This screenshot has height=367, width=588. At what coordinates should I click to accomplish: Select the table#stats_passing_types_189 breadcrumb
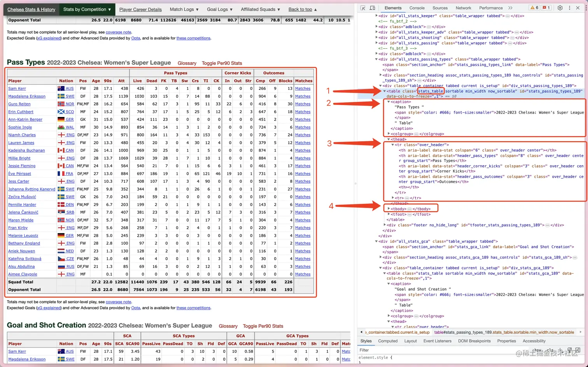coord(504,332)
